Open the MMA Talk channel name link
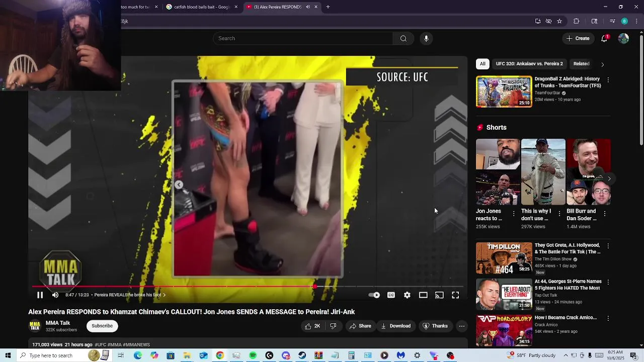The width and height of the screenshot is (644, 362). [x=58, y=323]
